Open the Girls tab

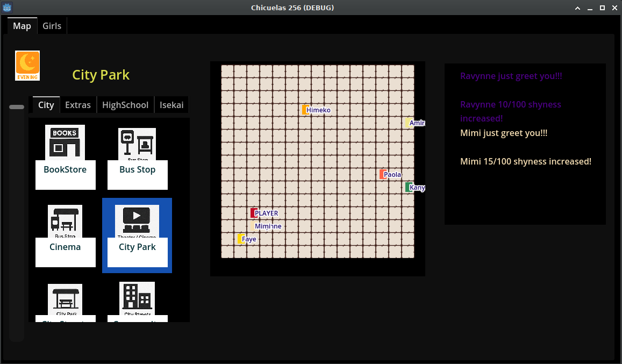click(x=52, y=26)
